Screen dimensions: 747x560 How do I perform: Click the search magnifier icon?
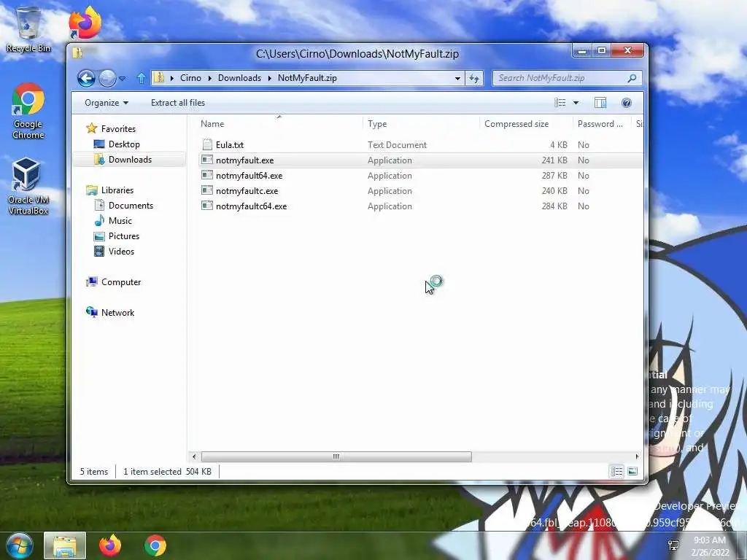click(632, 78)
